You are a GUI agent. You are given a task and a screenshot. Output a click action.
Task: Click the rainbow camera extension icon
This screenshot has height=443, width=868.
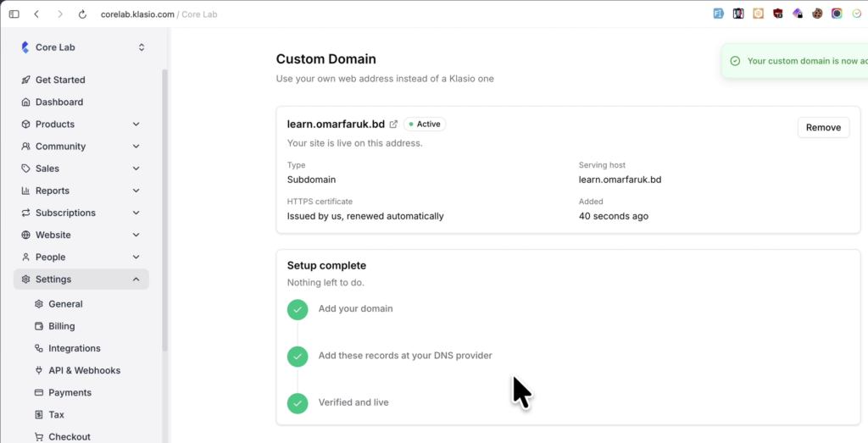click(837, 14)
